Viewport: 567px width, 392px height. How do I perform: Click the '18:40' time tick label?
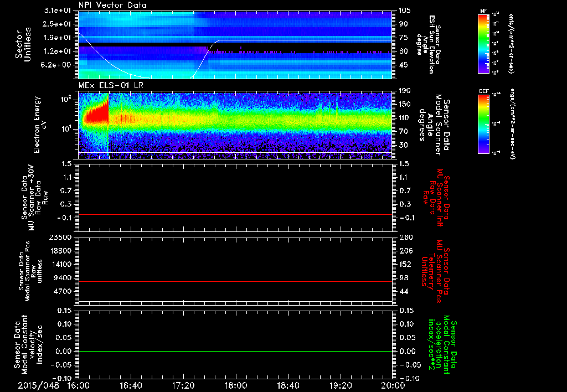pos(288,385)
